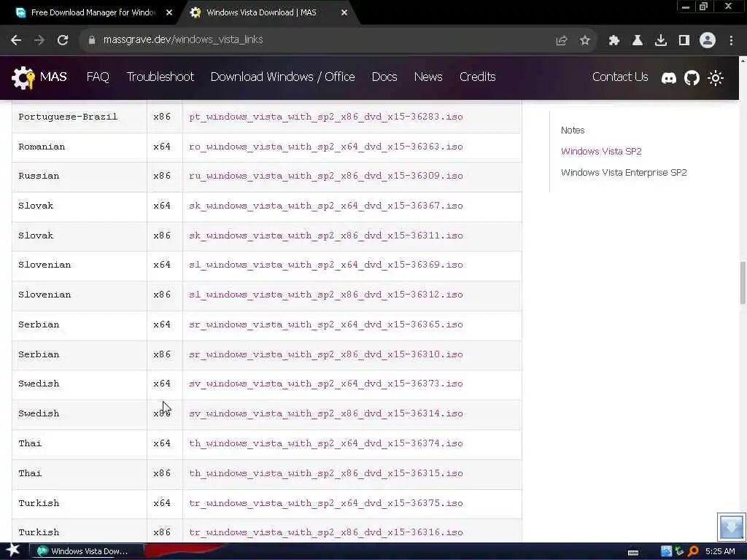Close the Windows Vista Download tab
Viewport: 747px width, 560px height.
point(344,13)
